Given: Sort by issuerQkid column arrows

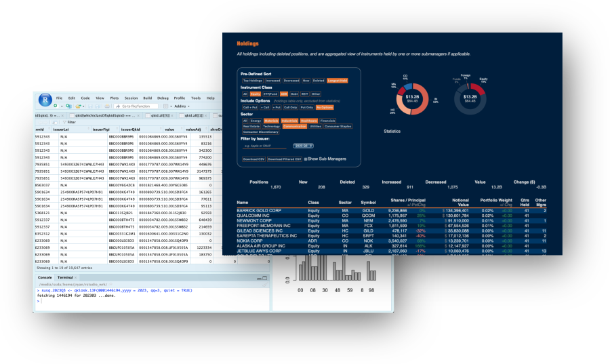Looking at the screenshot, I should [x=161, y=128].
